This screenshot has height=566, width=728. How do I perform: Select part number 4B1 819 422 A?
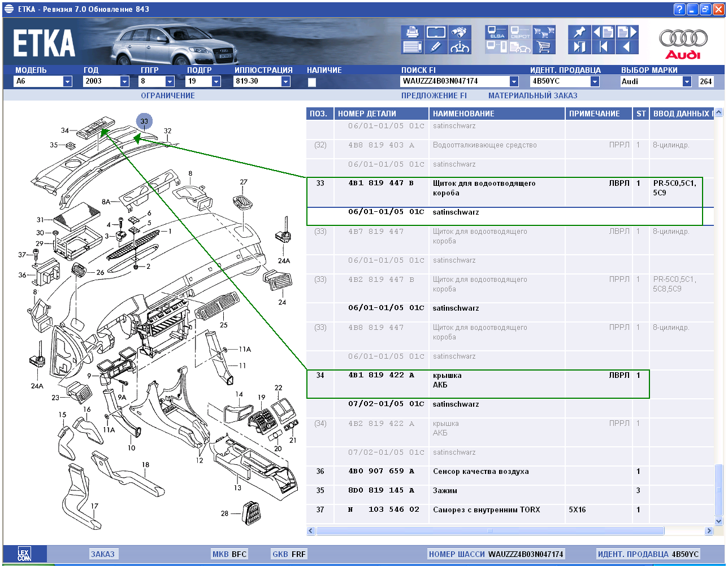click(381, 375)
